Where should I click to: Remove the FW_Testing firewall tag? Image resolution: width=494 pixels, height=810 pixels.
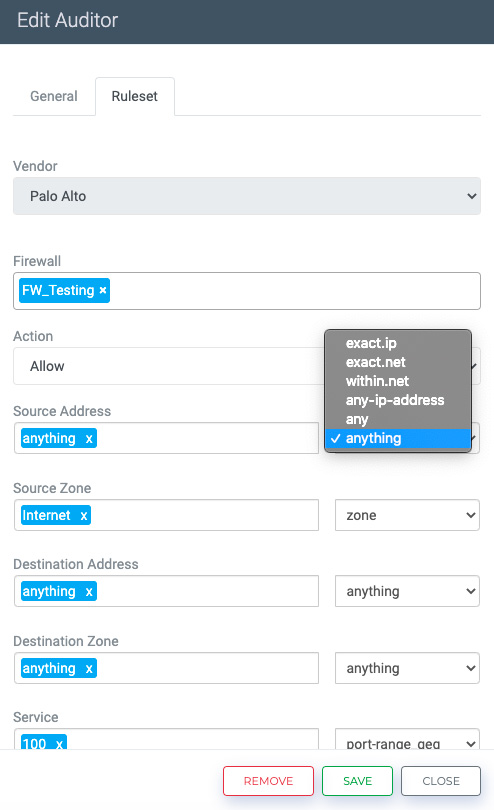pos(103,290)
